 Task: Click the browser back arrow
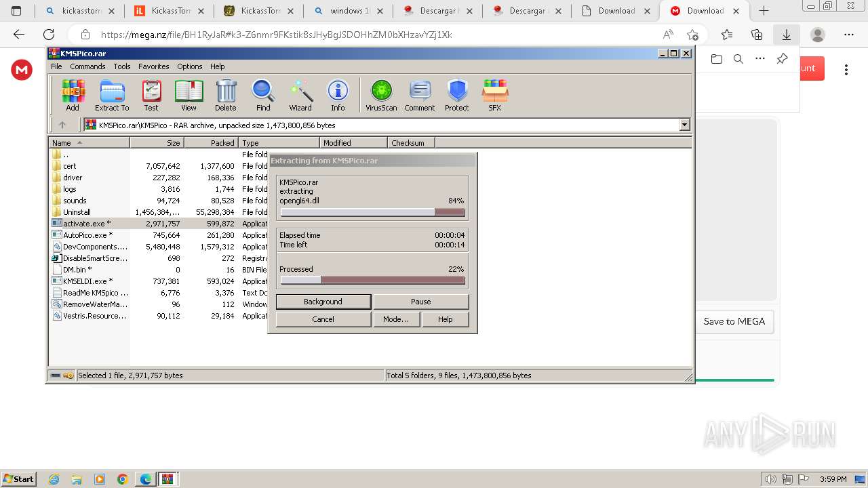19,35
